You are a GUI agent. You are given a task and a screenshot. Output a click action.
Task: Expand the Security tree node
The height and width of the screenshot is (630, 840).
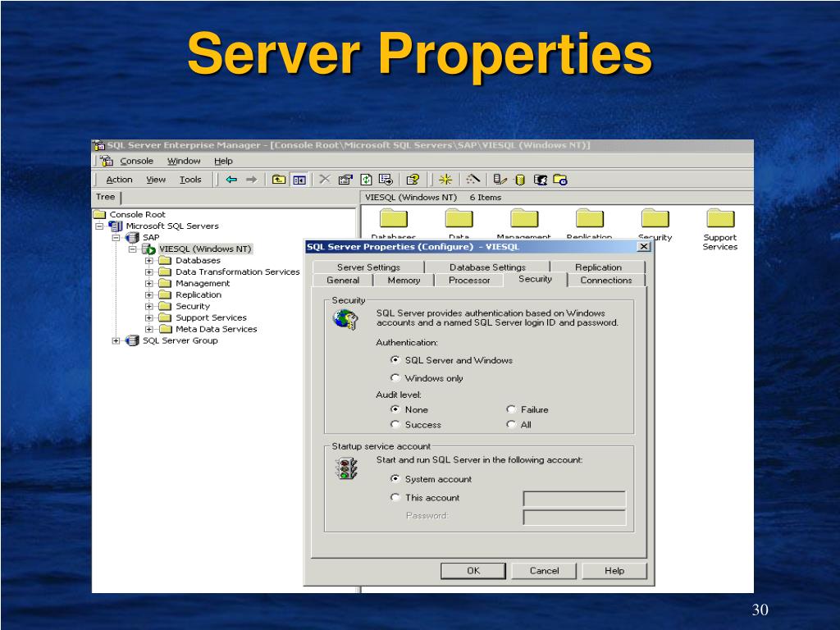(x=149, y=307)
